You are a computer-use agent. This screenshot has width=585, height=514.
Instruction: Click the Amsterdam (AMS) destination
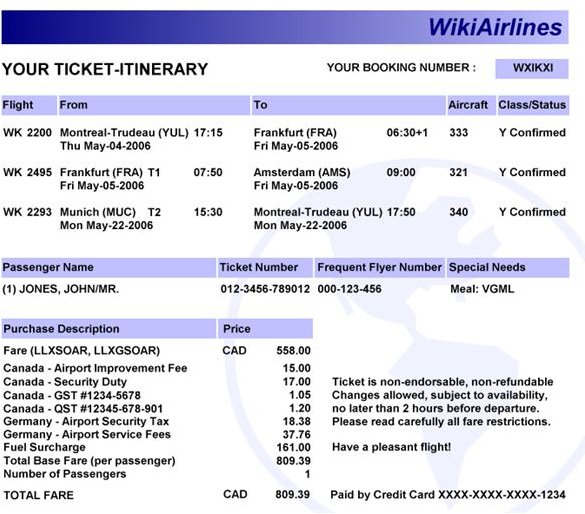point(302,172)
